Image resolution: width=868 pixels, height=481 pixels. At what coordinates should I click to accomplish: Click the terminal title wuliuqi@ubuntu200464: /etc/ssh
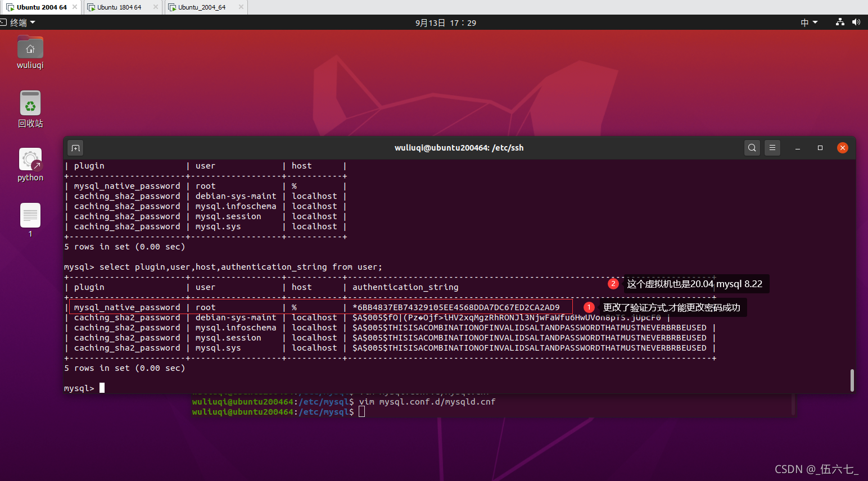459,148
